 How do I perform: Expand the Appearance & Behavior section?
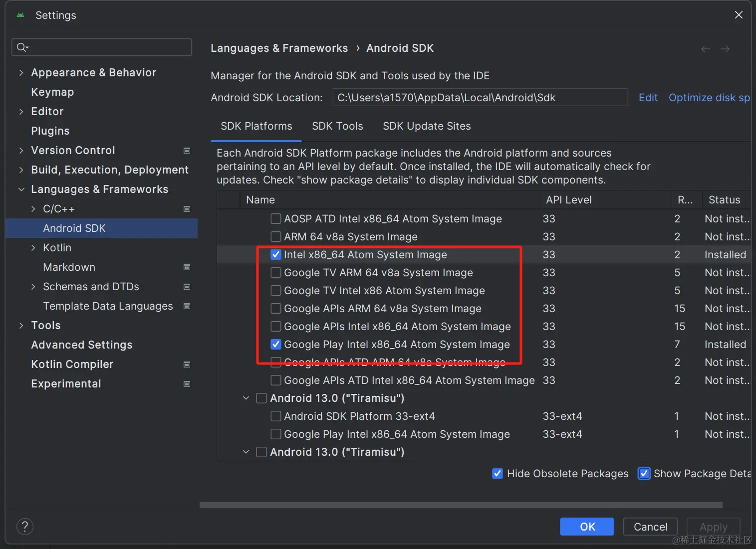tap(21, 72)
